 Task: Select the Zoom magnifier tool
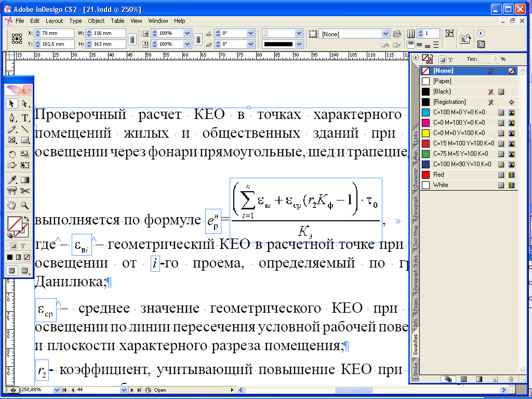pos(25,206)
